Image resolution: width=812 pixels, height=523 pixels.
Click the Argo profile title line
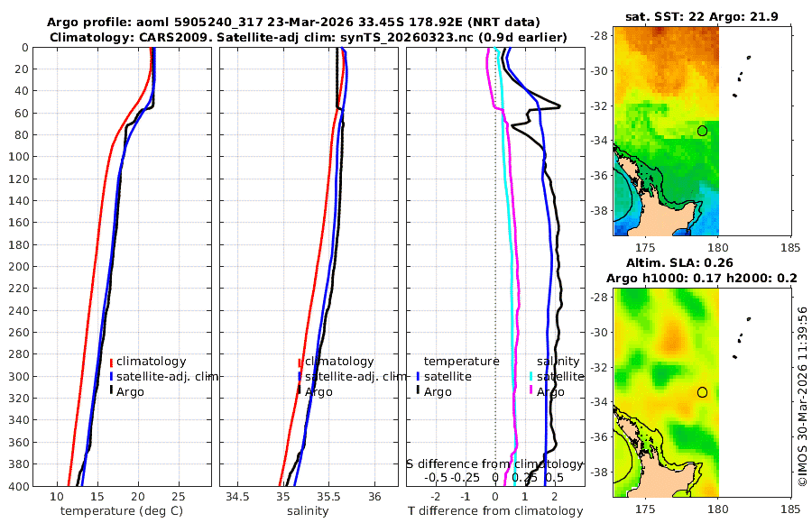point(293,23)
